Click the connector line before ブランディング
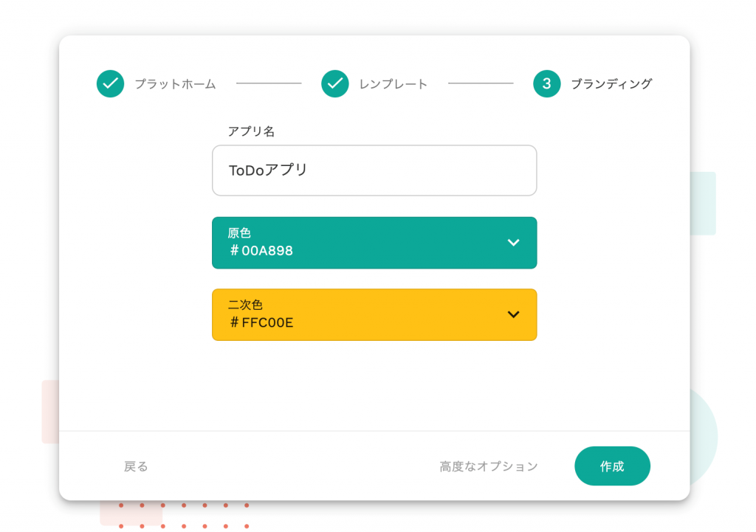Image resolution: width=756 pixels, height=532 pixels. (481, 83)
